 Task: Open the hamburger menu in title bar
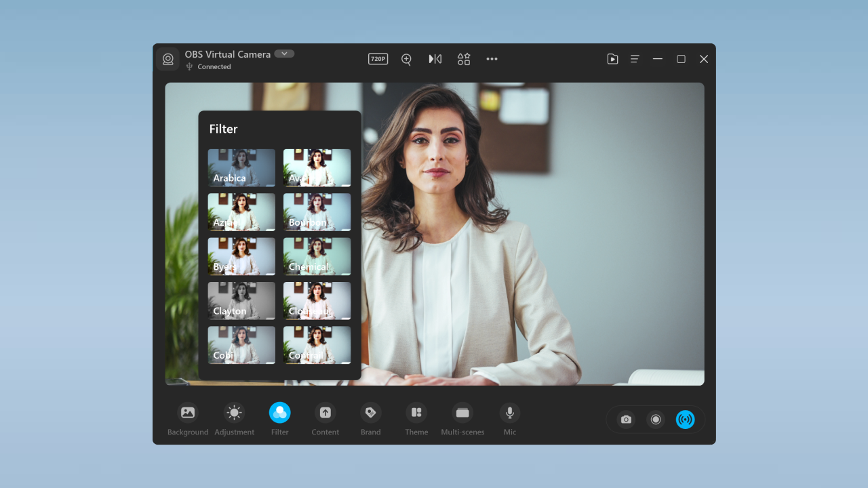click(x=635, y=59)
